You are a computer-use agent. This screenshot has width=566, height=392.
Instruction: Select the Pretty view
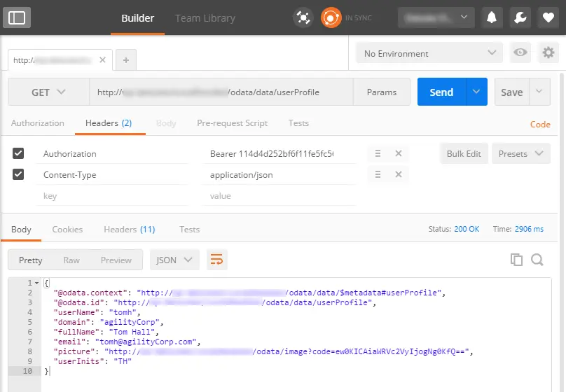[30, 260]
